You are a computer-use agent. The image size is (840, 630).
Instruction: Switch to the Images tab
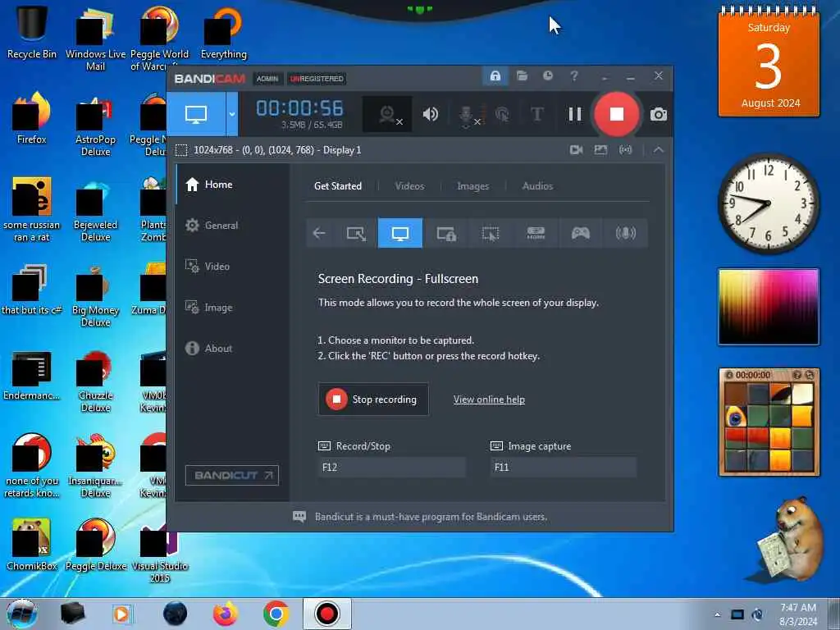click(x=472, y=186)
